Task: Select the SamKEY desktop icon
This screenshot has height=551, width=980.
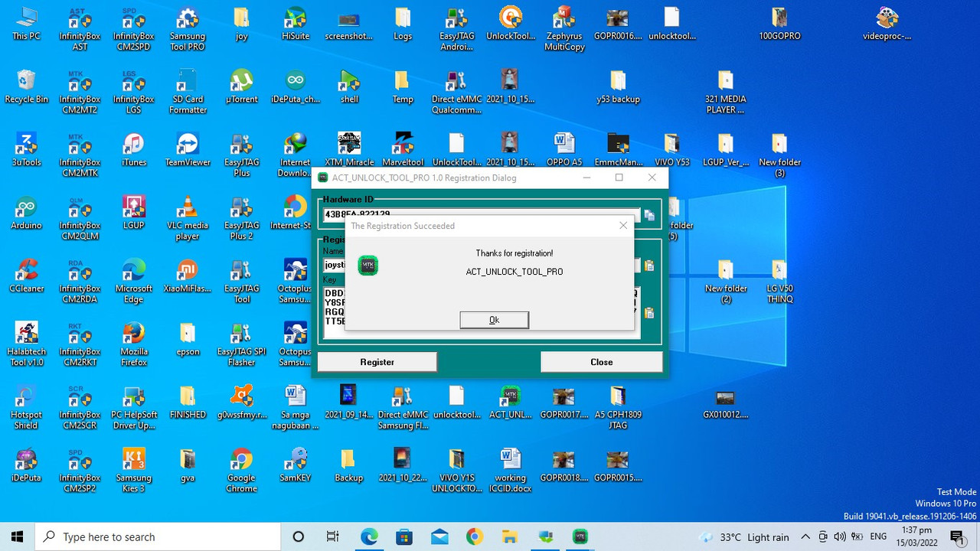Action: point(295,466)
